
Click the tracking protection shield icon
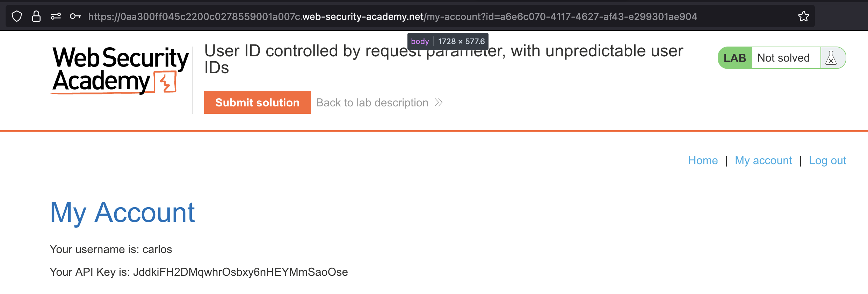tap(17, 16)
